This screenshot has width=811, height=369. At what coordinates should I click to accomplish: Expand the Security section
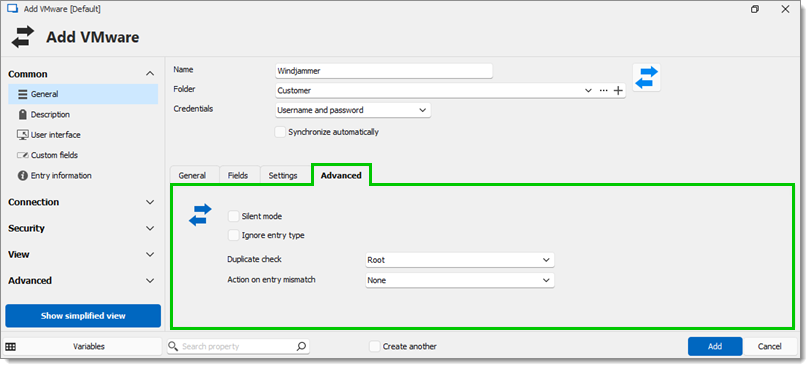[x=150, y=228]
